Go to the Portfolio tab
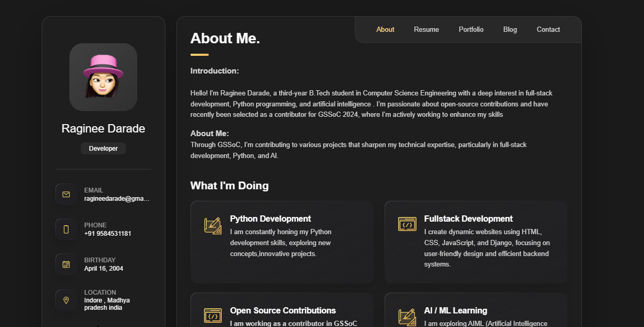This screenshot has height=327, width=644. point(471,30)
